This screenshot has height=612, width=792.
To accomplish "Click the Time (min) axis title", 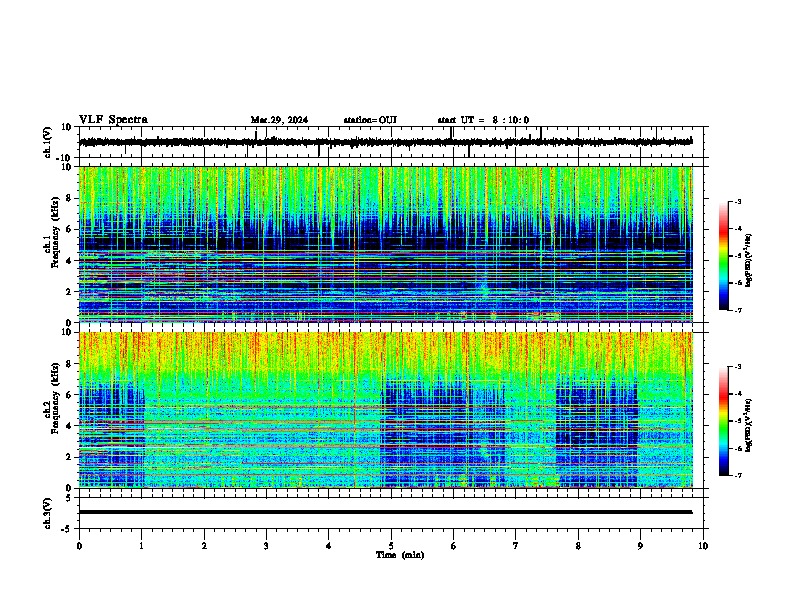I will pyautogui.click(x=400, y=555).
